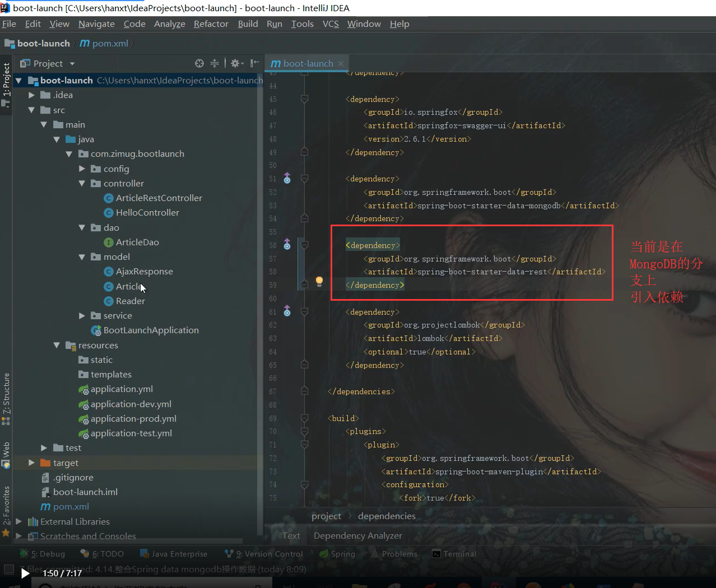Expand the test folder
Viewport: 716px width, 588px height.
pyautogui.click(x=44, y=447)
